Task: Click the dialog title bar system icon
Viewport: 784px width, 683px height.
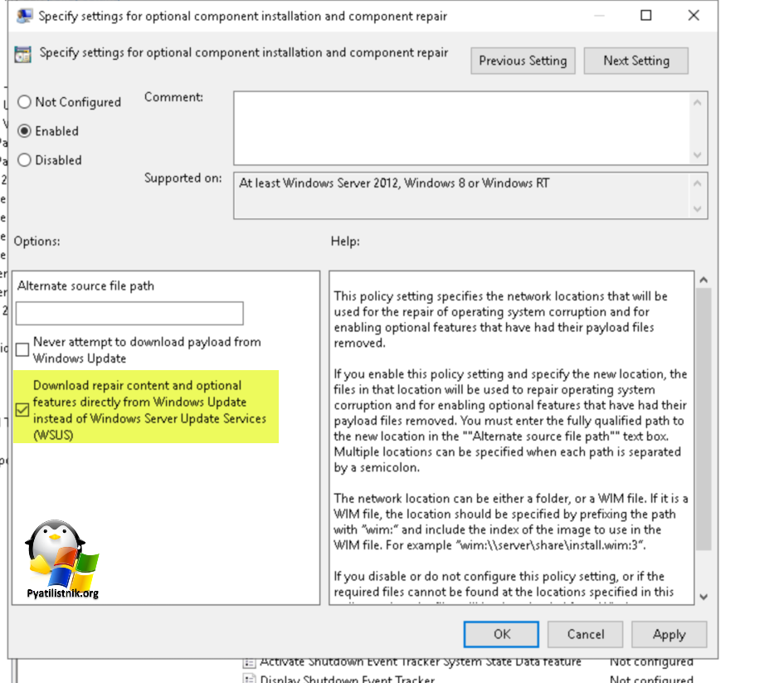Action: pyautogui.click(x=25, y=16)
